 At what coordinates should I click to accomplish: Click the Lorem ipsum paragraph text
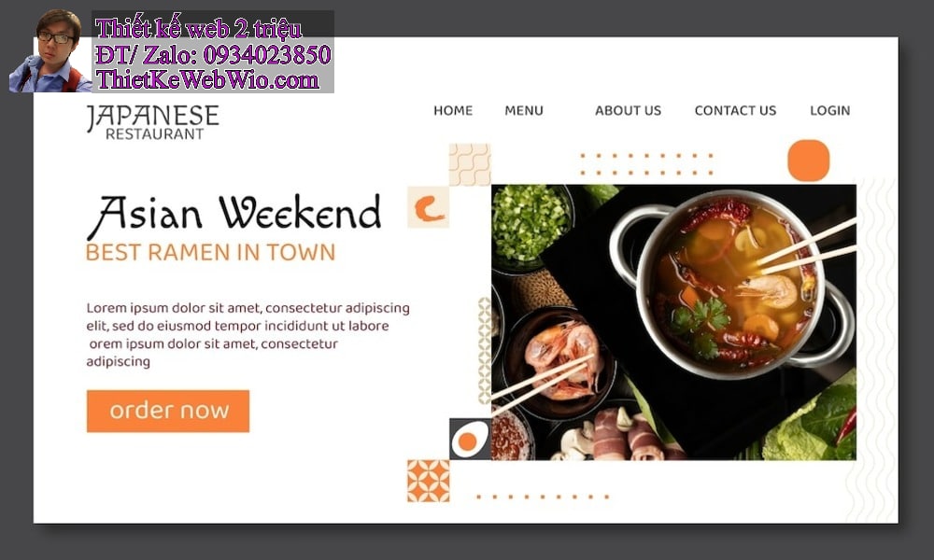(248, 334)
